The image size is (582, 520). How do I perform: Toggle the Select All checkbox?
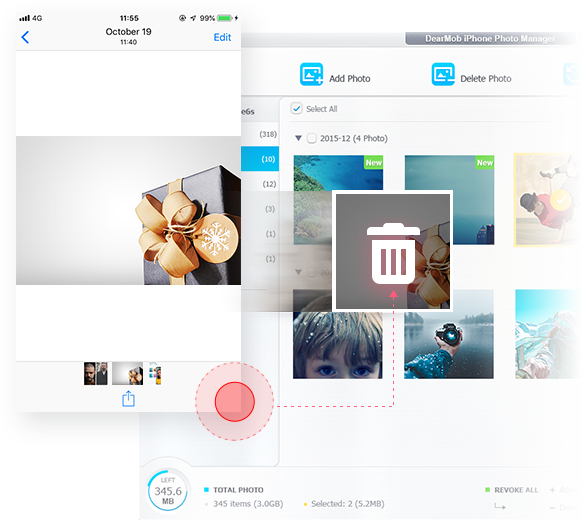pyautogui.click(x=296, y=109)
